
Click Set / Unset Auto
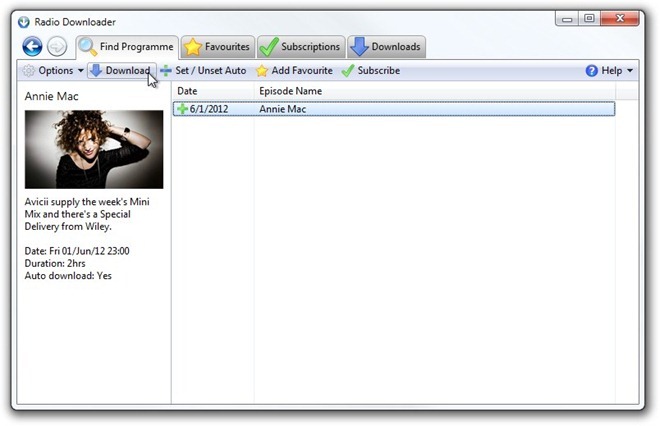click(x=203, y=71)
